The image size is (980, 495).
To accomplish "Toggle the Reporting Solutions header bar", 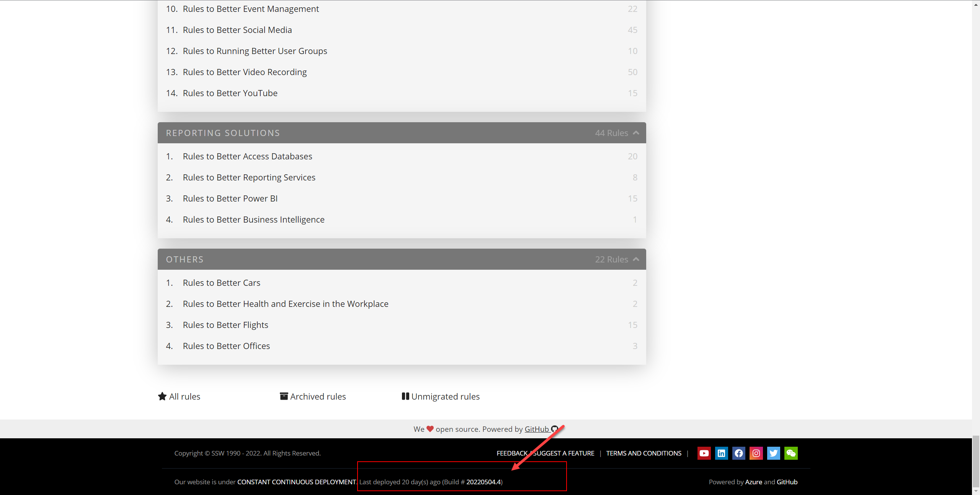I will click(x=383, y=133).
